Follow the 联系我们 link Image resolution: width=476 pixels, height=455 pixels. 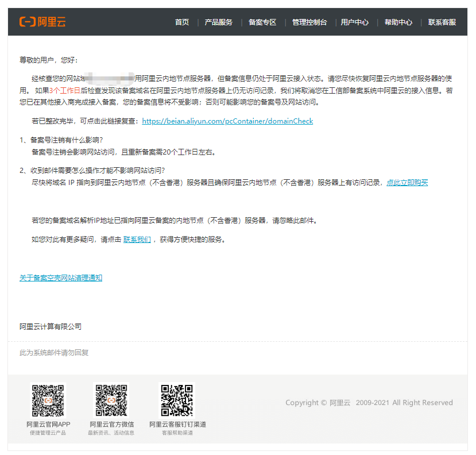tap(137, 240)
